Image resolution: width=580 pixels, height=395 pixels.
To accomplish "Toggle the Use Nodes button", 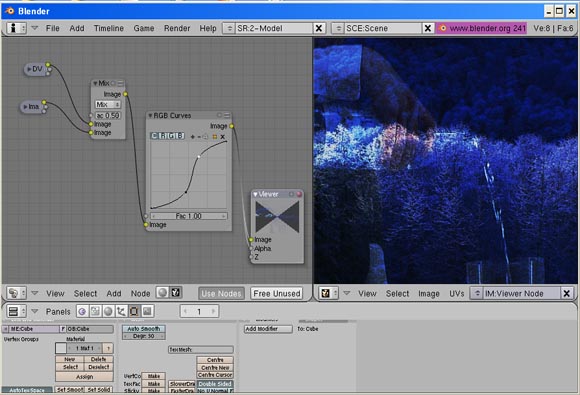I will pos(221,293).
